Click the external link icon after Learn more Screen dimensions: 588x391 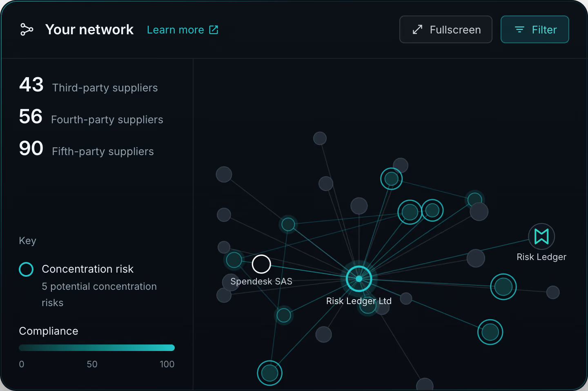tap(214, 30)
